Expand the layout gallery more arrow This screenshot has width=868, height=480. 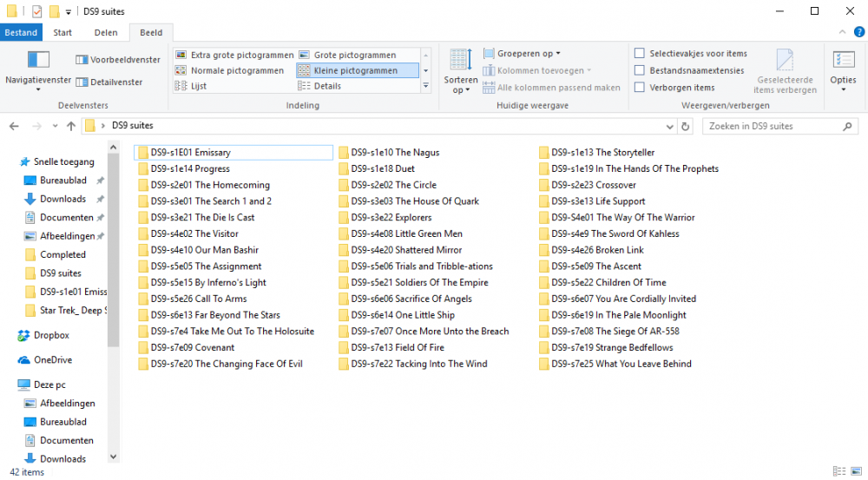click(425, 86)
